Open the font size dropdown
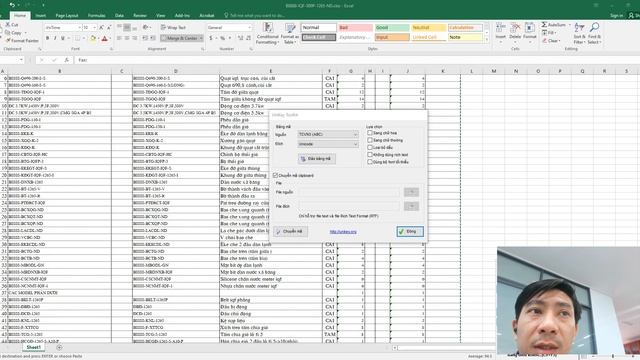 (95, 27)
